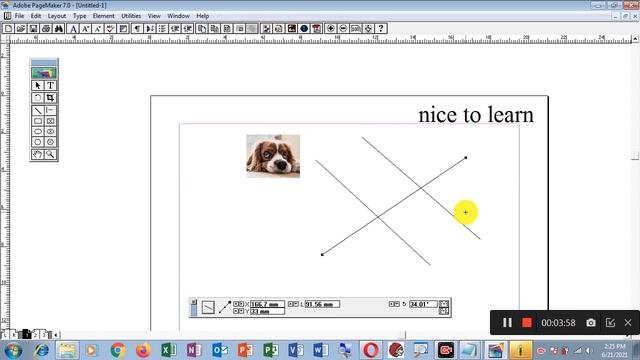640x360 pixels.
Task: Select the Ellipse tool
Action: (x=38, y=131)
